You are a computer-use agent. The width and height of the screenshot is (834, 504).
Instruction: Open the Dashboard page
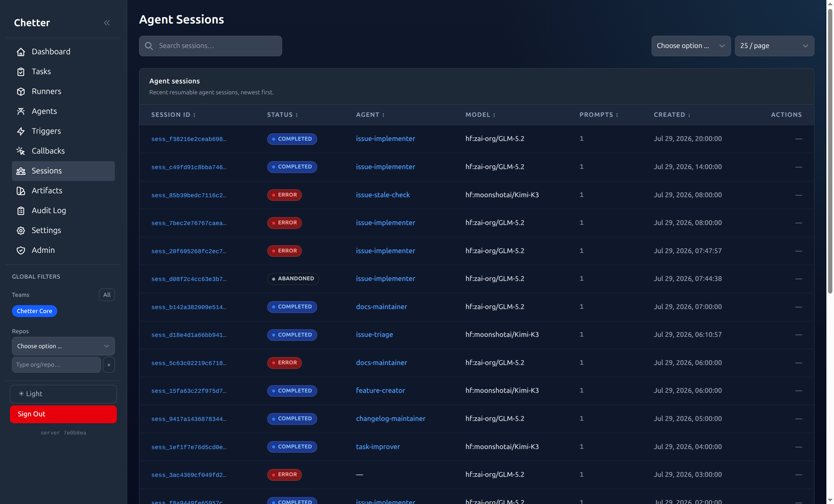[x=63, y=52]
